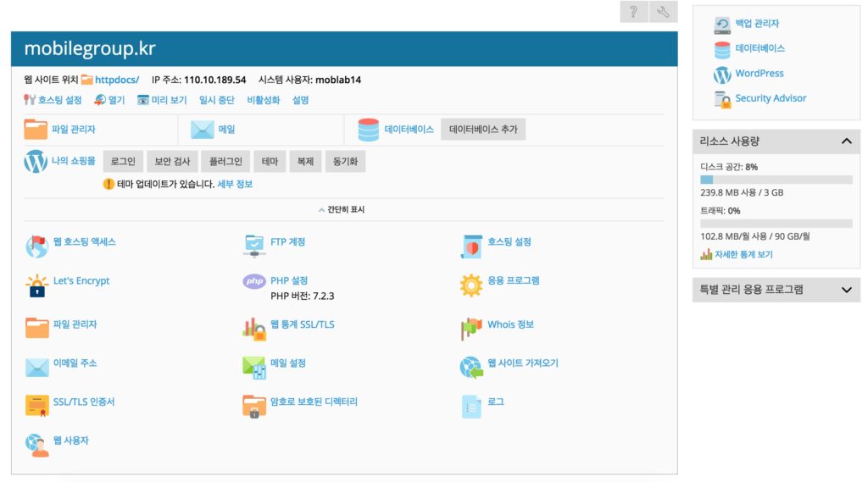Open 세부 정보 link for theme update
The width and height of the screenshot is (868, 482).
click(235, 185)
